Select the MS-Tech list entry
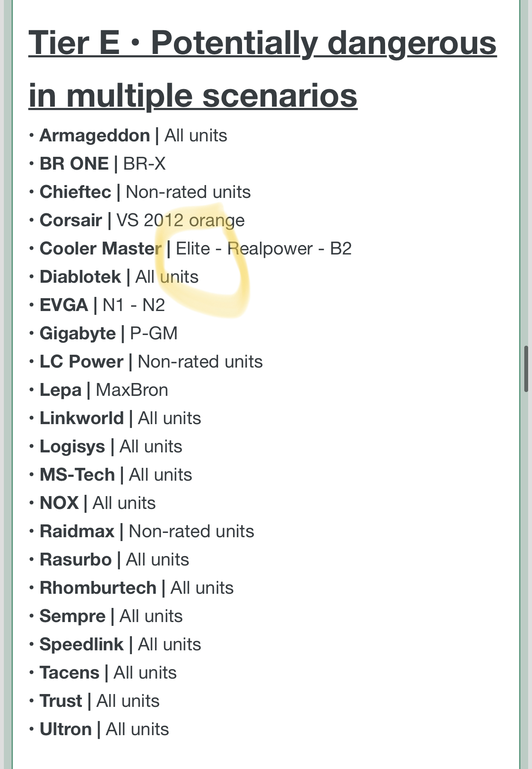The height and width of the screenshot is (769, 532). click(x=116, y=475)
